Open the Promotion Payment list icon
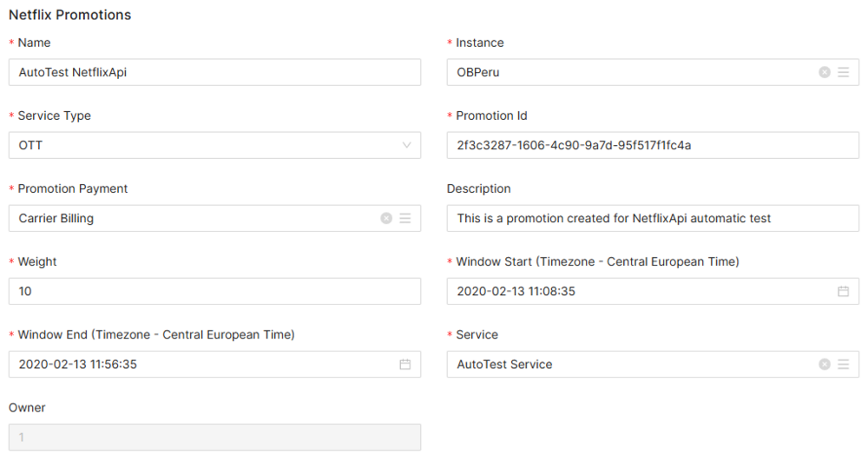The image size is (868, 461). point(404,218)
